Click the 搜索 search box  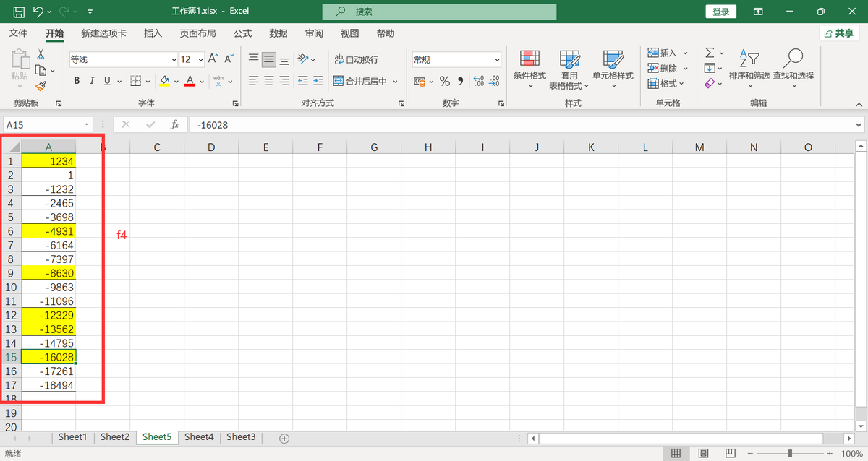(439, 12)
